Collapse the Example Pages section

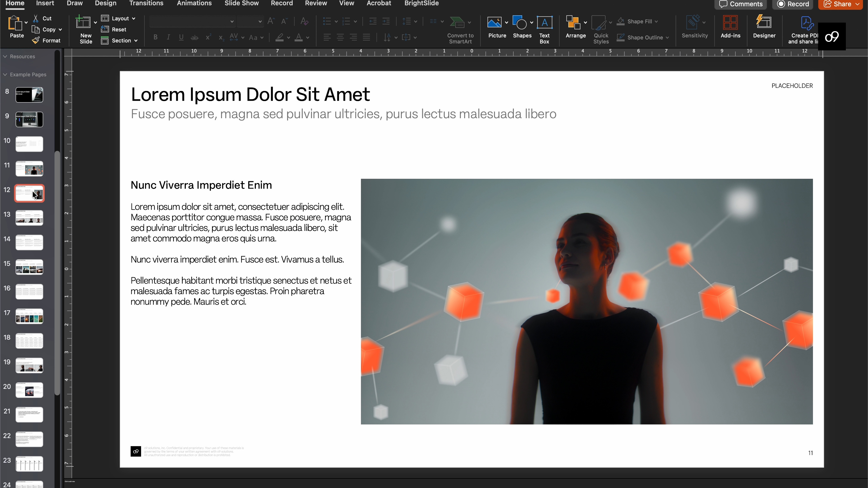coord(5,74)
